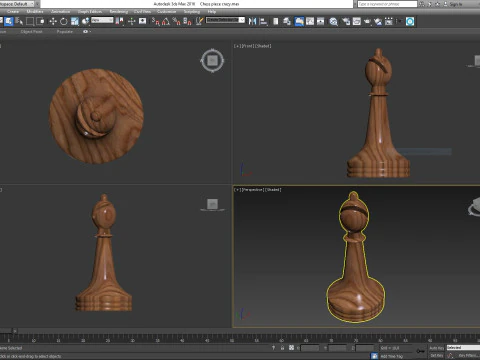Activate the Select and Rotate tool
The width and height of the screenshot is (480, 360).
click(64, 21)
